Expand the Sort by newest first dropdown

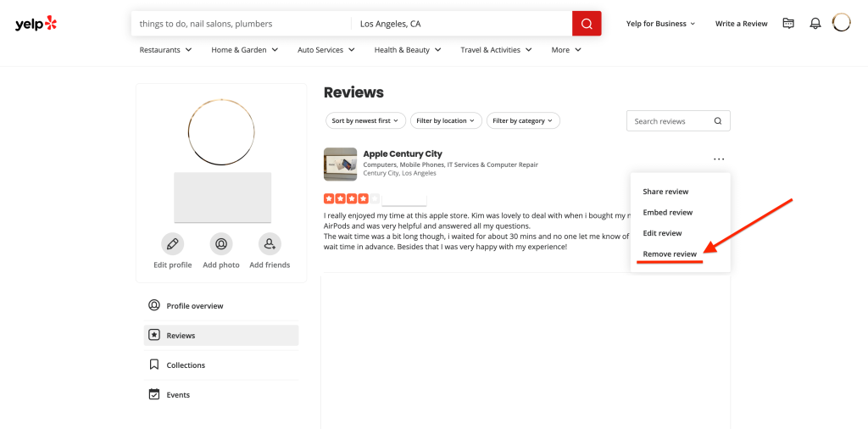pos(365,121)
